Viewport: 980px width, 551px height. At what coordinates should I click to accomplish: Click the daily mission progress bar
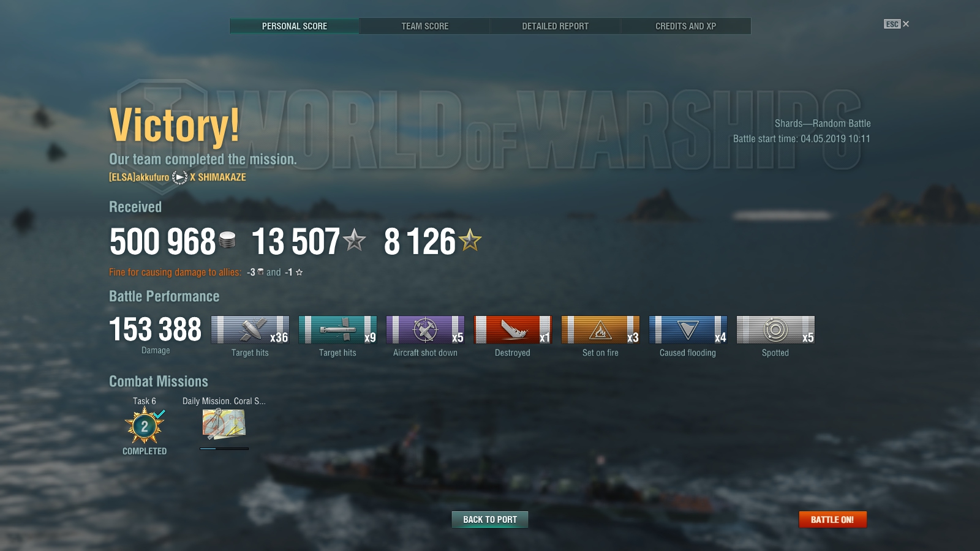click(224, 449)
